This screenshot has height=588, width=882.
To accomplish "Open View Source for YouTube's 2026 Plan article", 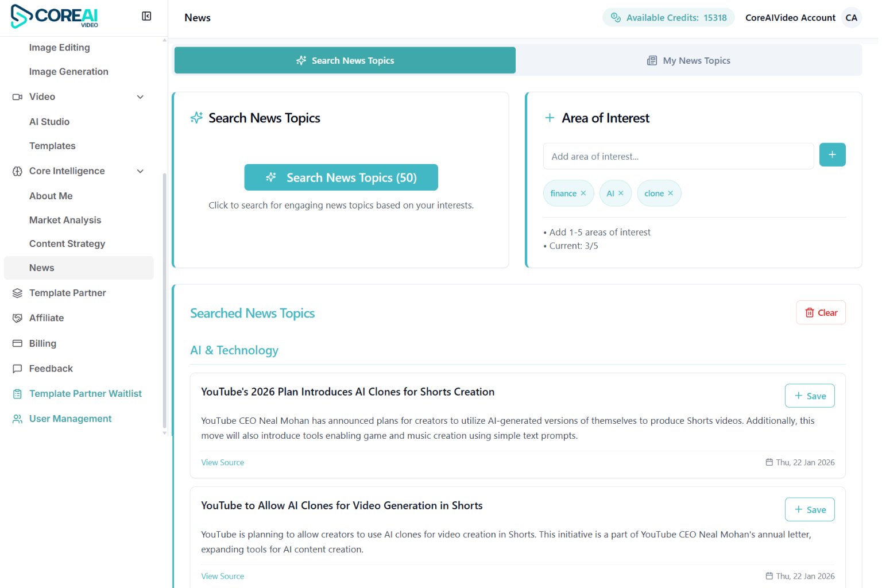I will pyautogui.click(x=222, y=462).
